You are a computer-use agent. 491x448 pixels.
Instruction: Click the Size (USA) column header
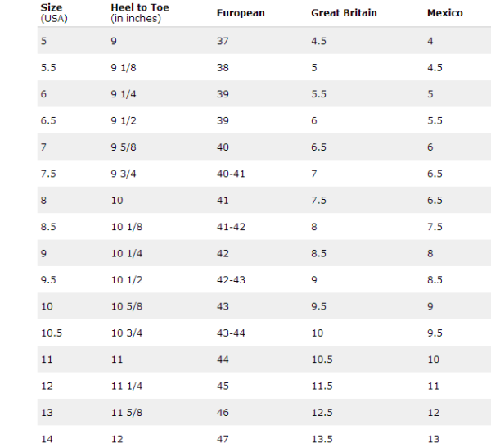(54, 13)
